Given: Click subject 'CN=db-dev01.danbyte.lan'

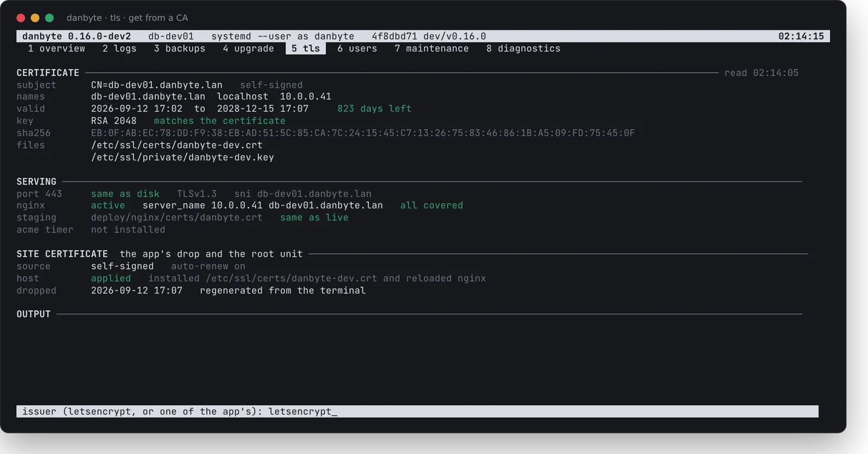Looking at the screenshot, I should tap(157, 85).
